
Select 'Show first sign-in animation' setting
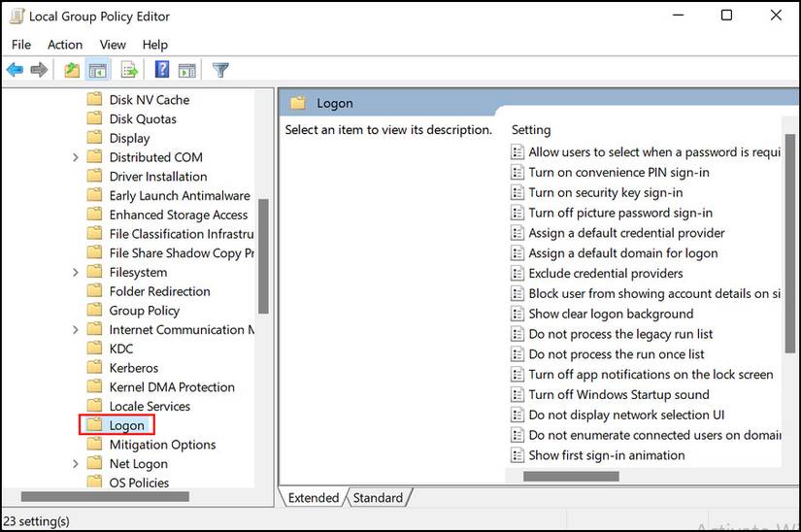click(x=607, y=455)
